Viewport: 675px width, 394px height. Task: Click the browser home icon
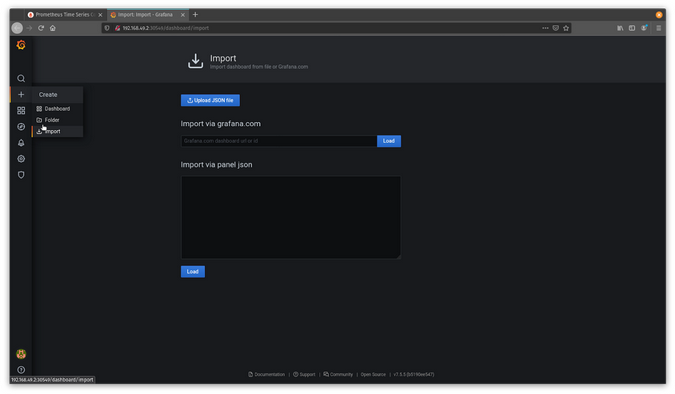point(53,28)
